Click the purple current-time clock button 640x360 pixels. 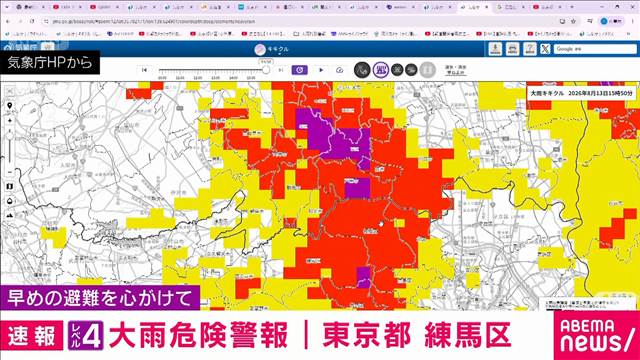pos(300,70)
